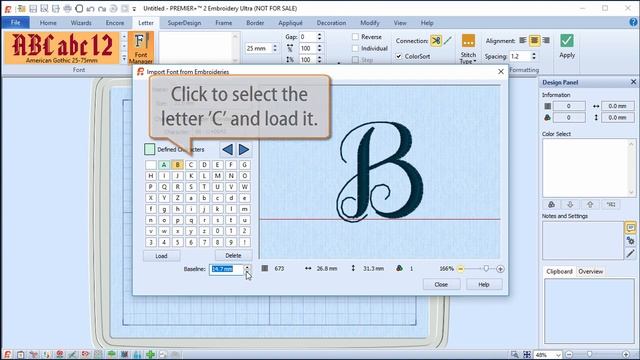Viewport: 640px width, 360px height.
Task: Click the Save icon in the quick toolbar
Action: tap(33, 8)
